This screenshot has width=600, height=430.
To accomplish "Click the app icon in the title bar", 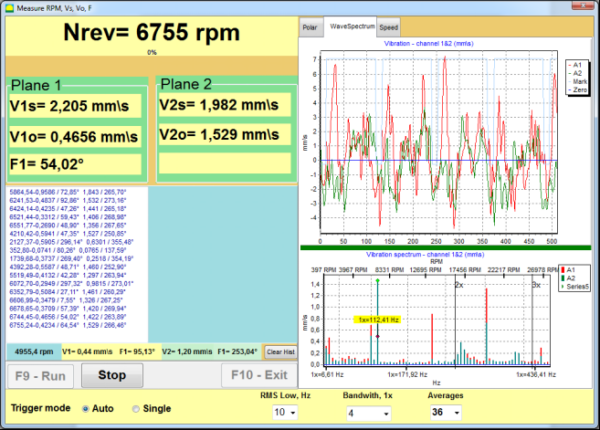I will coord(8,8).
